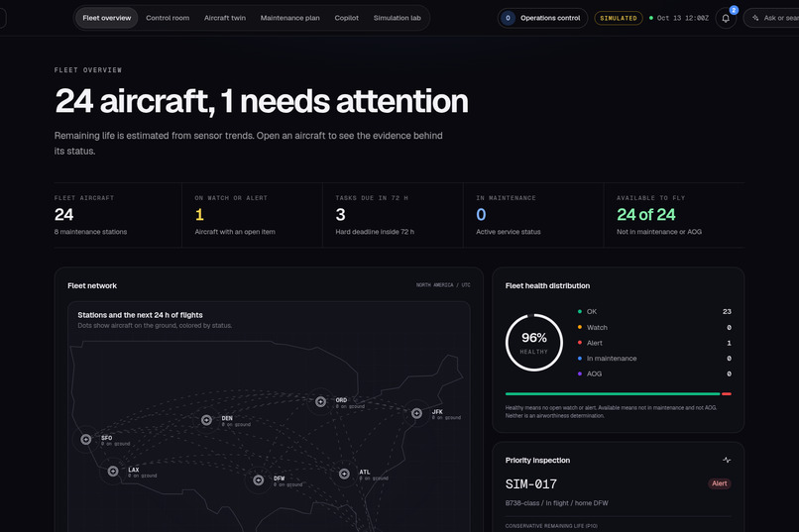Click the ORD station marker on the map
Screen dimensions: 799x532
pos(320,401)
